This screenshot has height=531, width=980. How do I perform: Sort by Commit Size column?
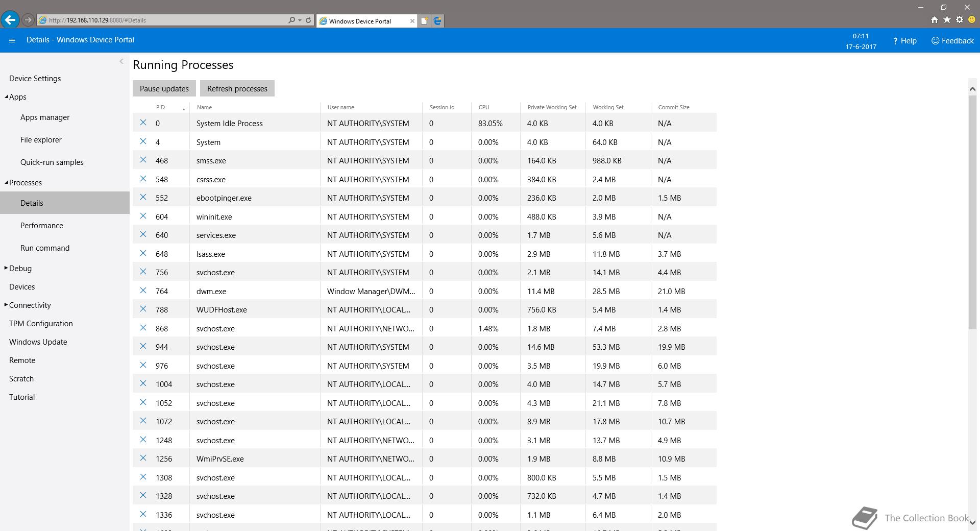[x=674, y=107]
